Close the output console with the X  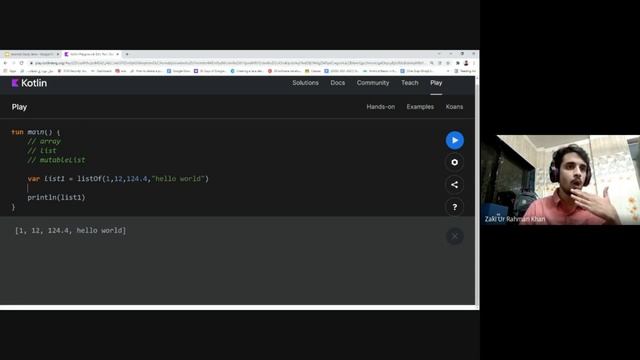[454, 236]
